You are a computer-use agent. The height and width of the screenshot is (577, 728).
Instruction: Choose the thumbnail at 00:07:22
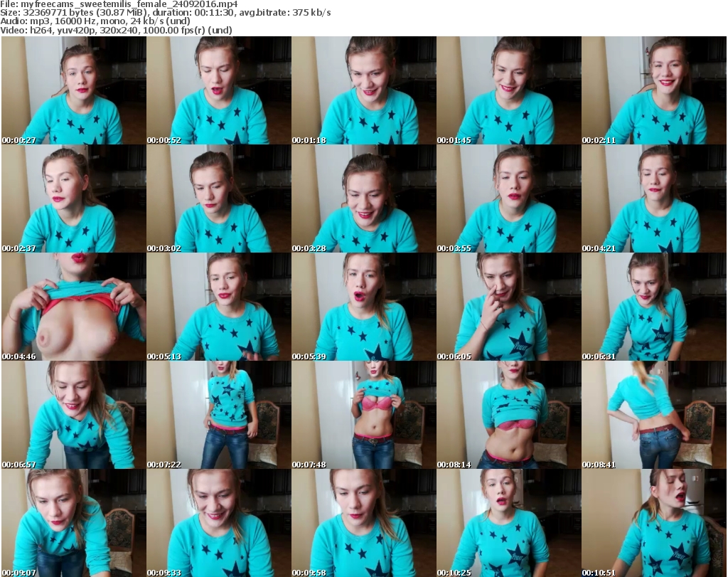pos(219,415)
